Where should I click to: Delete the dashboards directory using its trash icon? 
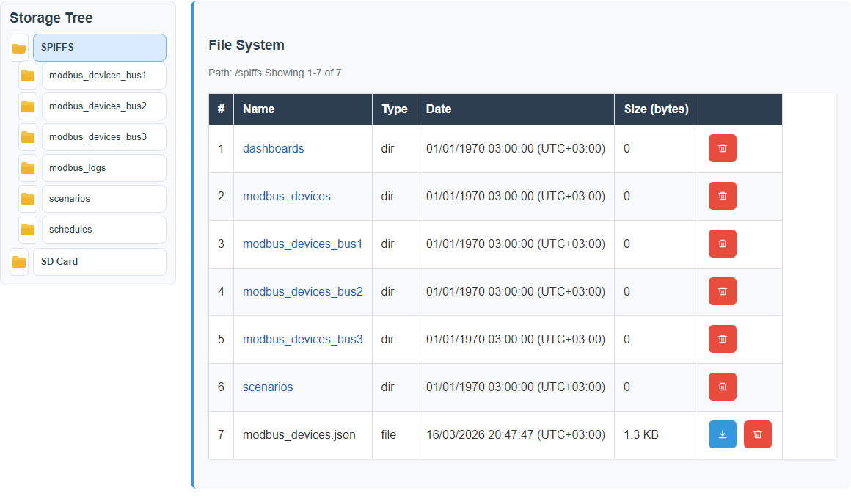[x=722, y=148]
